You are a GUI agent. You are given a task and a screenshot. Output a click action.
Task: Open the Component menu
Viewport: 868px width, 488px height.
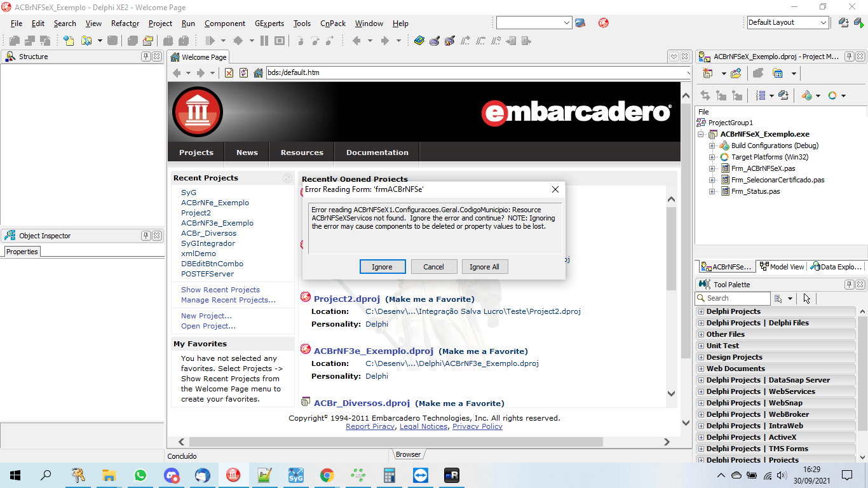(225, 24)
